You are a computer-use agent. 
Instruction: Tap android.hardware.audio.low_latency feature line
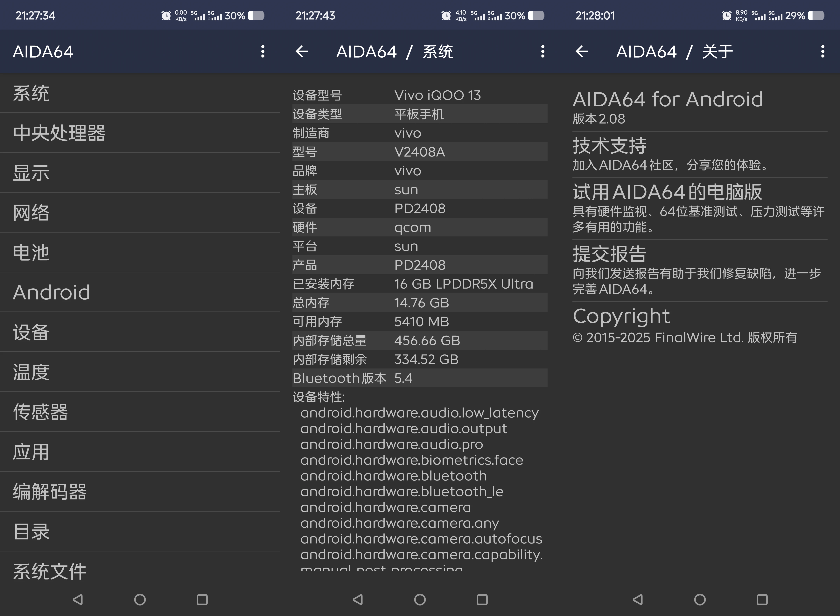419,413
